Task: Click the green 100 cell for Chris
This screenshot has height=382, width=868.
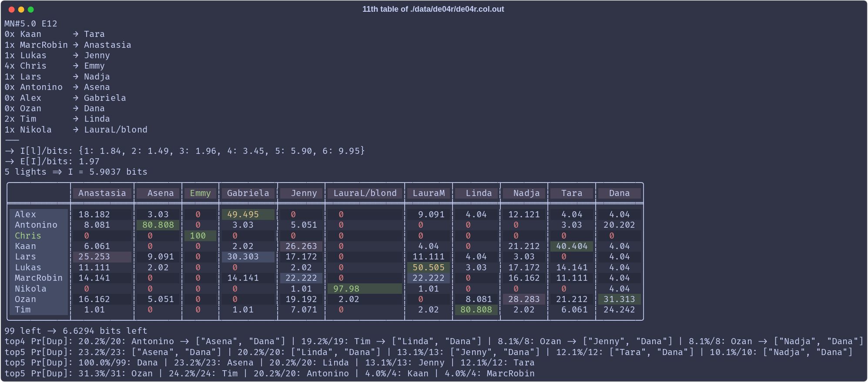Action: coord(200,236)
